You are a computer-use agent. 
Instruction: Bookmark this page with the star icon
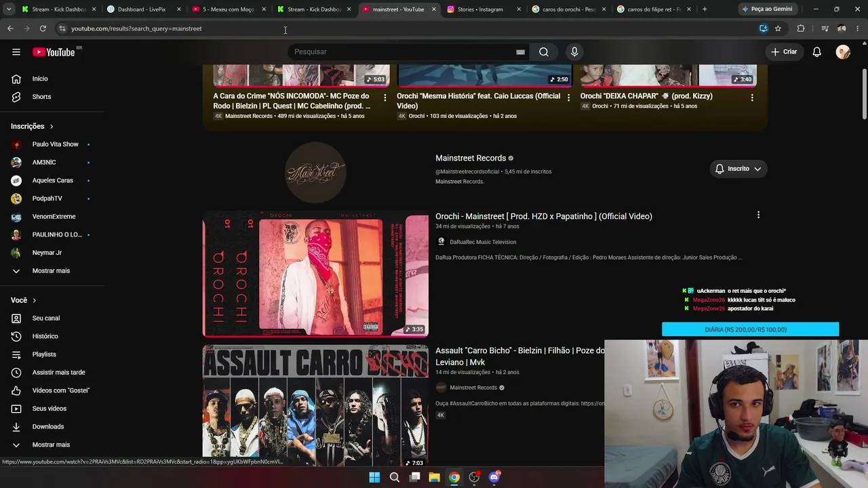click(778, 28)
